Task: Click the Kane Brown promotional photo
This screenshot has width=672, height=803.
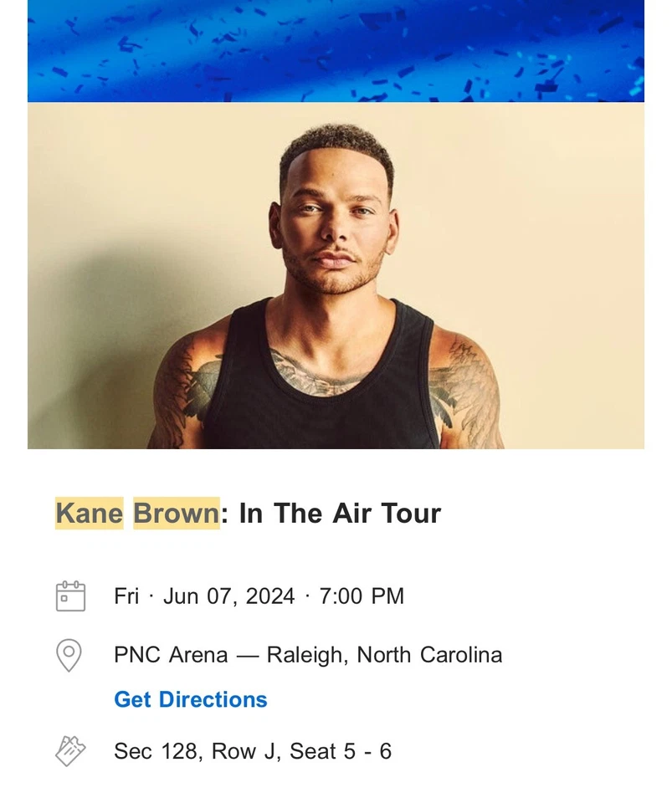Action: pos(335,276)
